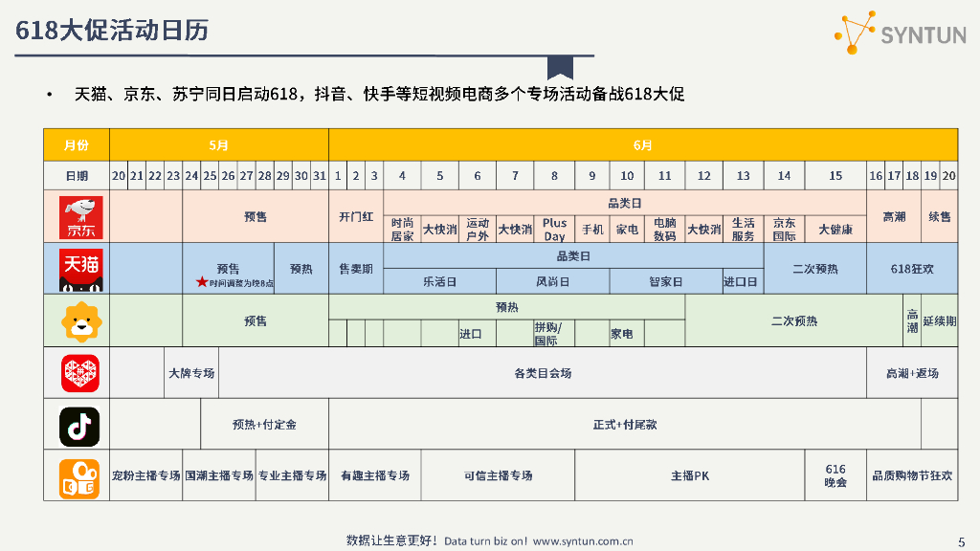
Task: Click the Douyin music note logo
Action: tap(79, 427)
